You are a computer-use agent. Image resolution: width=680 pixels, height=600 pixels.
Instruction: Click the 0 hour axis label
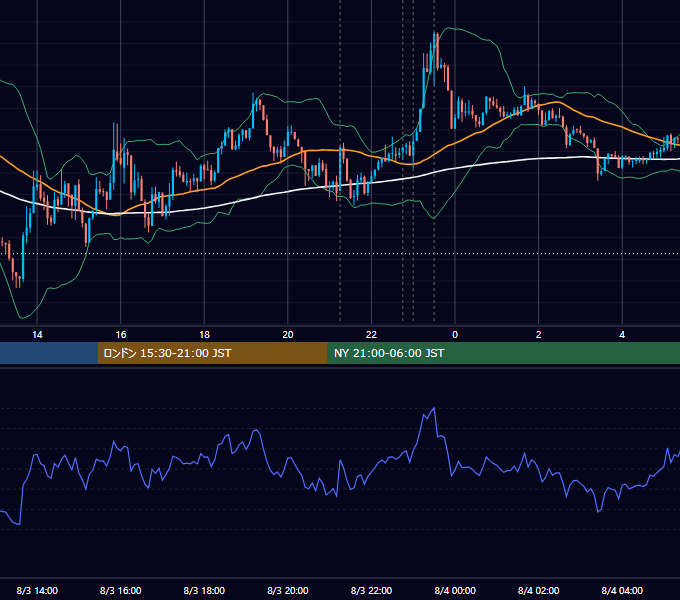click(x=455, y=335)
